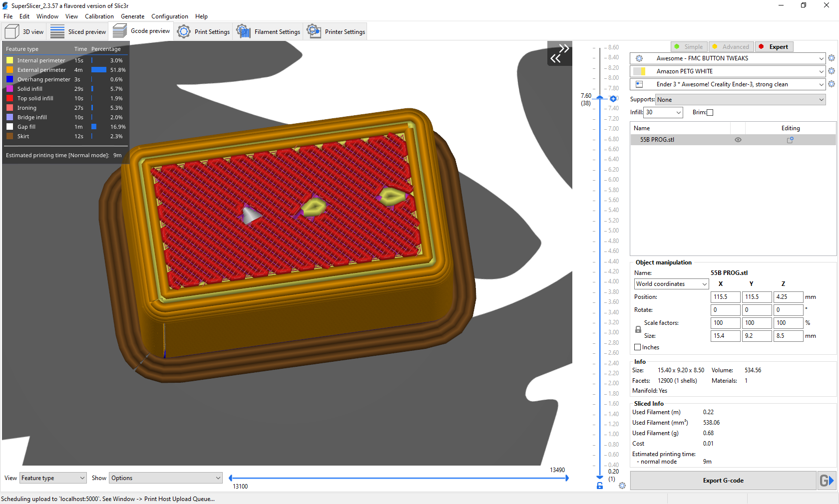Screen dimensions: 839x504
Task: Edit filament preset gear beside Amazon PETG WHITE
Action: point(832,71)
